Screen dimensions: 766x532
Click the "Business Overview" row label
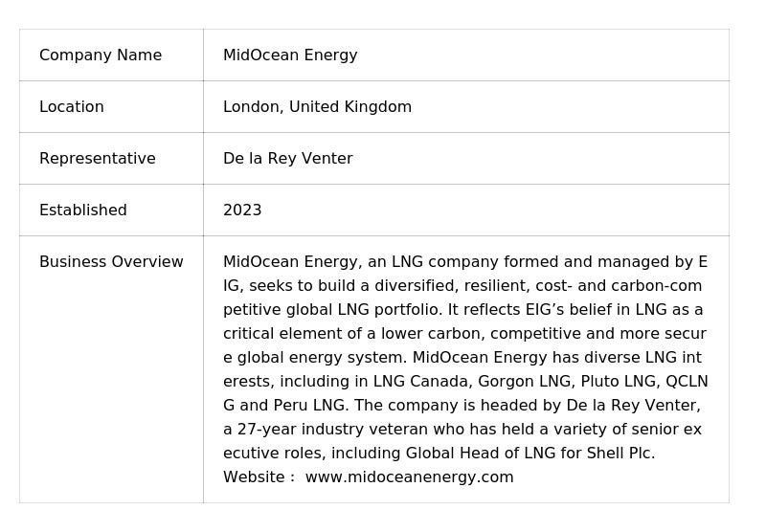click(x=111, y=262)
